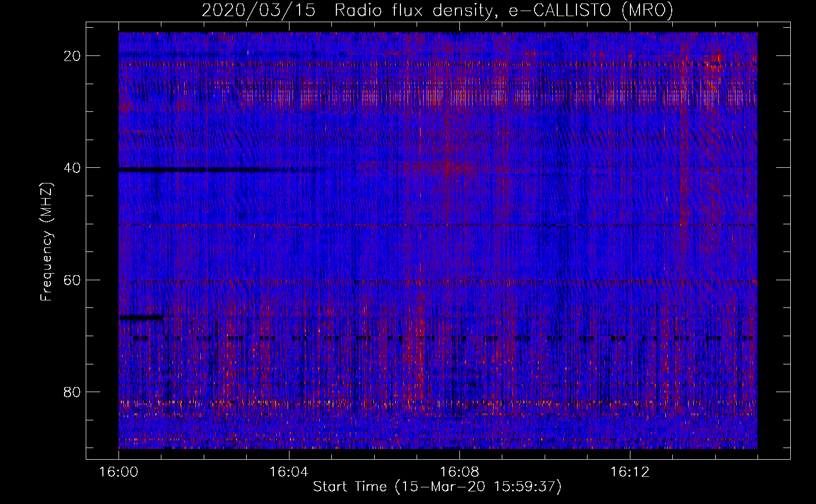Click the short black band near 67 MHz
816x504 pixels.
tap(141, 318)
